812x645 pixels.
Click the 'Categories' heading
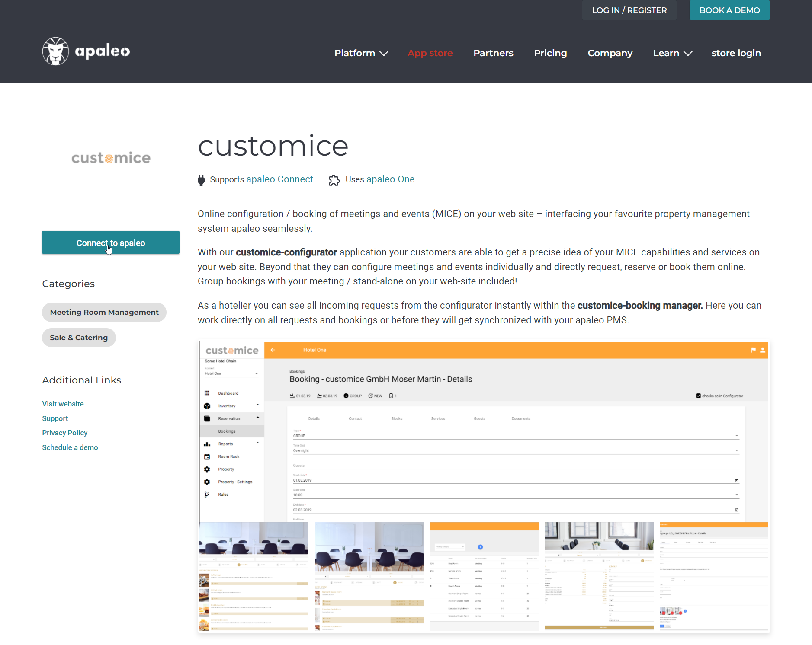coord(68,284)
